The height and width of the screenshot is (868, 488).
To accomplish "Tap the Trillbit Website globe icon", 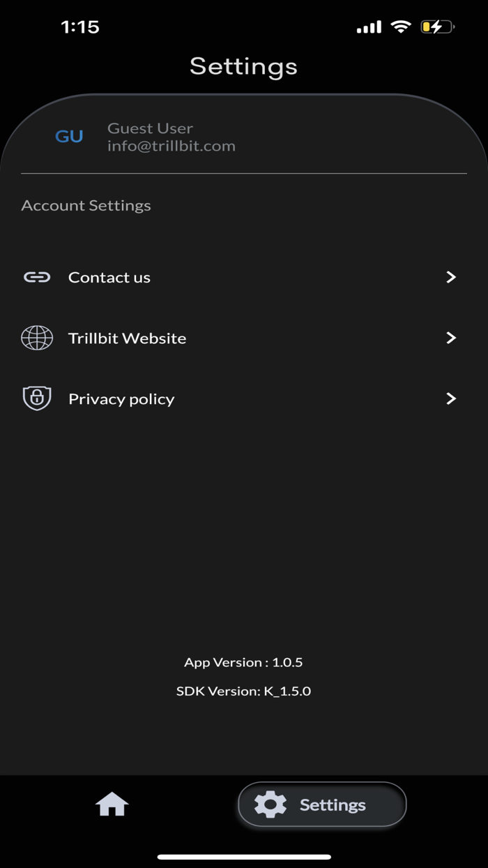I will point(37,338).
